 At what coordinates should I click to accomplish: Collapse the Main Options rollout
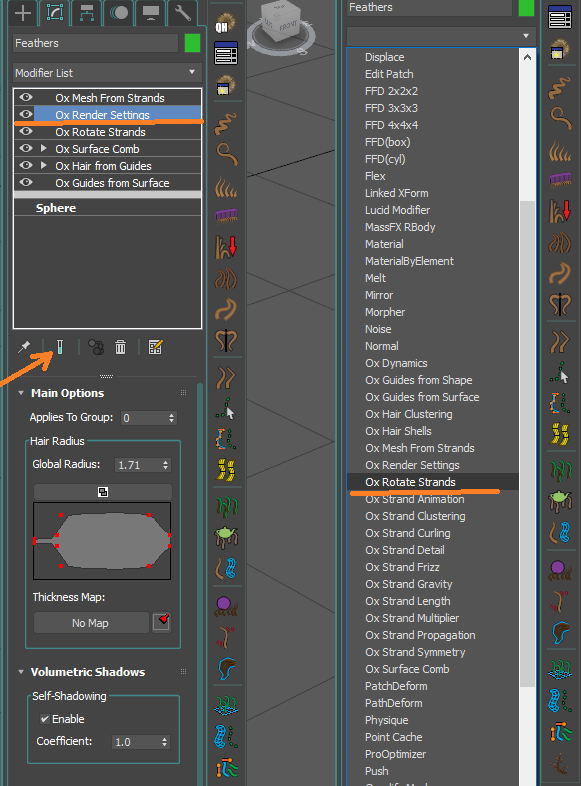pyautogui.click(x=21, y=393)
